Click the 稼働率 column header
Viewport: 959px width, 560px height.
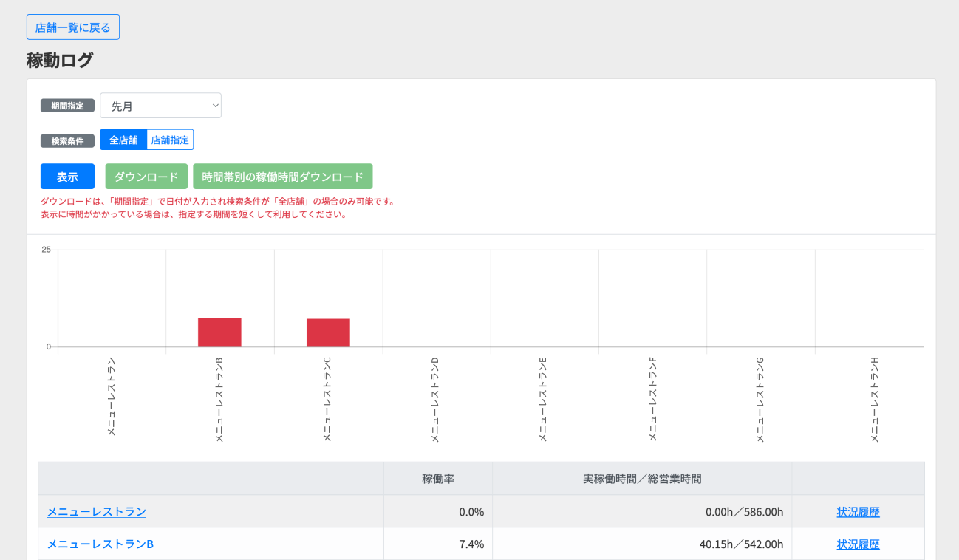438,479
